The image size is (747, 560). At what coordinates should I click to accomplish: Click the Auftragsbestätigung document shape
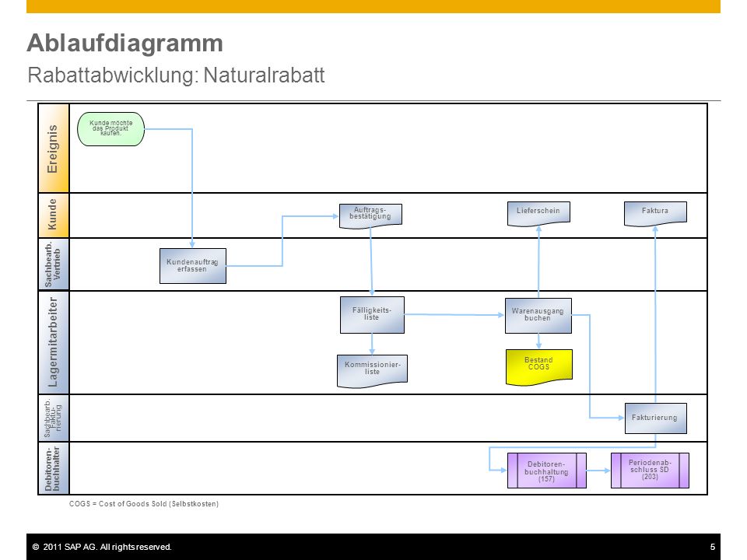370,216
